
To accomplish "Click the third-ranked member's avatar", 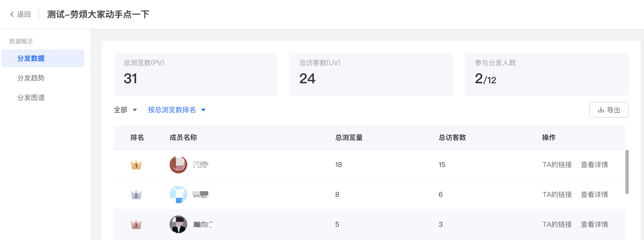I will coord(178,224).
